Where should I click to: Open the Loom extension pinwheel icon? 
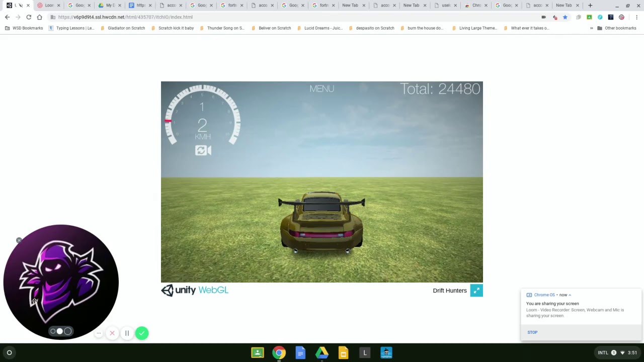(x=622, y=17)
